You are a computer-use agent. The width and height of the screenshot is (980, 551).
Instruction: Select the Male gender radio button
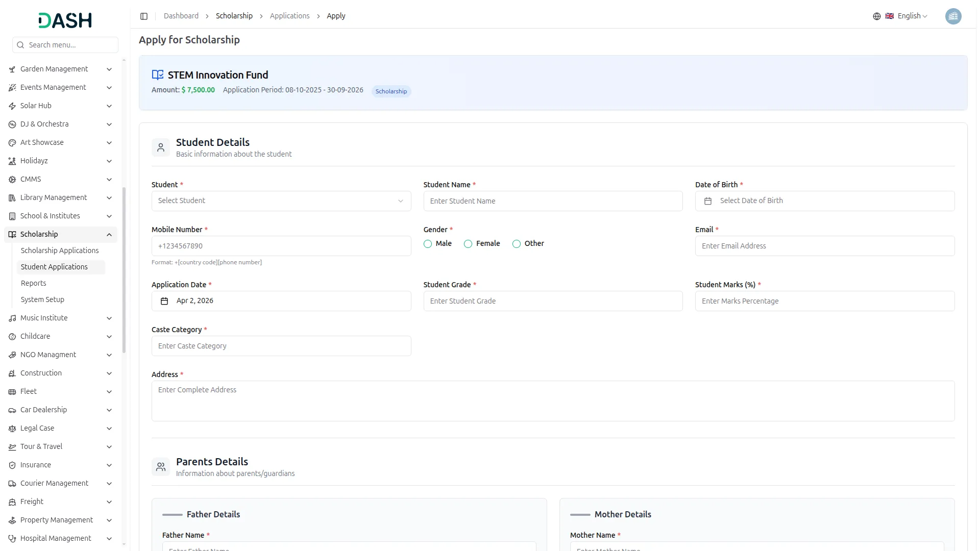click(x=428, y=244)
